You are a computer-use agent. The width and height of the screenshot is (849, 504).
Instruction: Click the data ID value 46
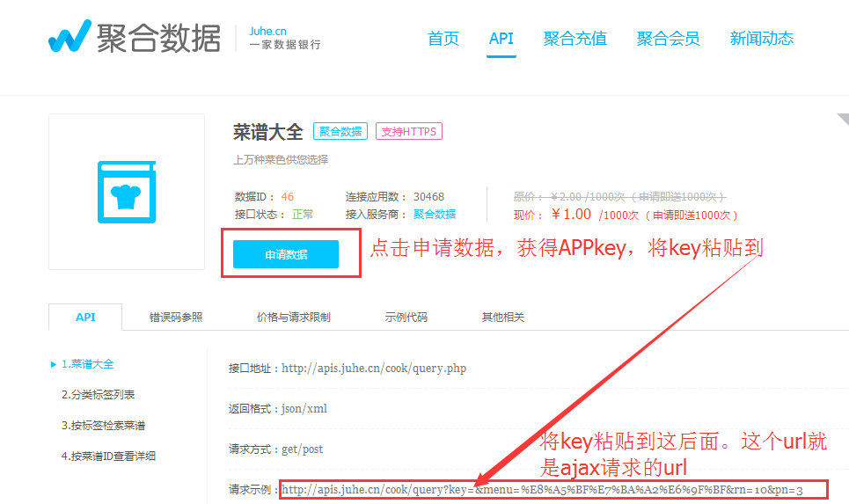click(x=288, y=196)
